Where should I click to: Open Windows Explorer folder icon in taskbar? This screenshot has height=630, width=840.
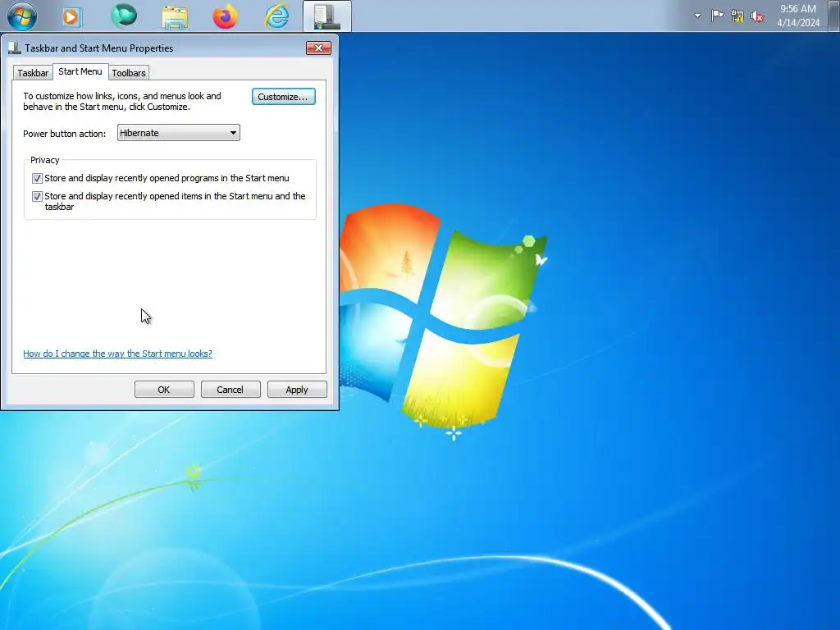175,16
